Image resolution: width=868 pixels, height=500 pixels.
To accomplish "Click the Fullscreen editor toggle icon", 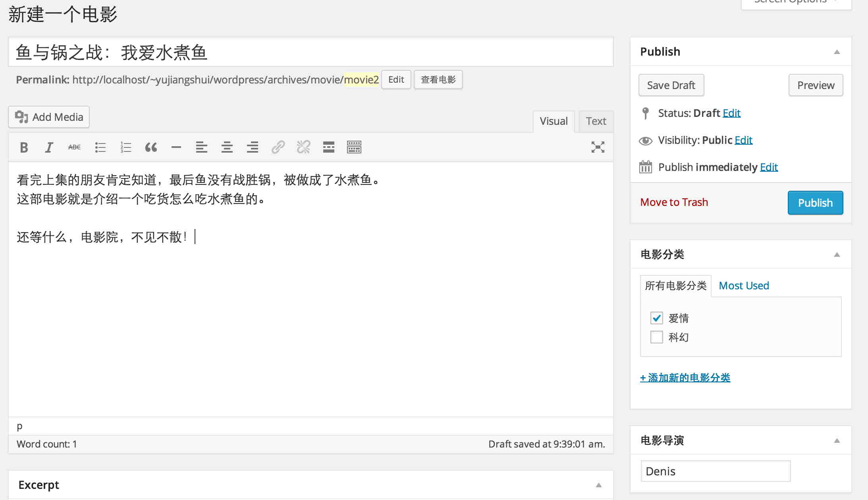I will pos(597,147).
